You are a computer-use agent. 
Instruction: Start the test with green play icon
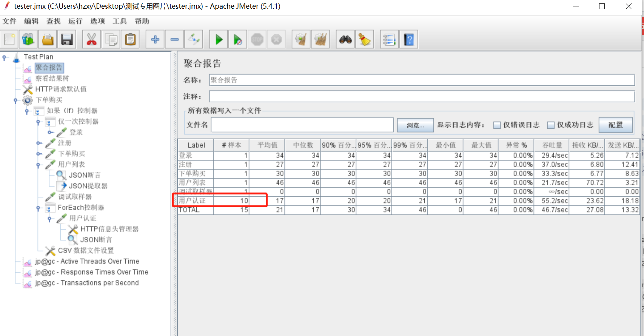(219, 39)
